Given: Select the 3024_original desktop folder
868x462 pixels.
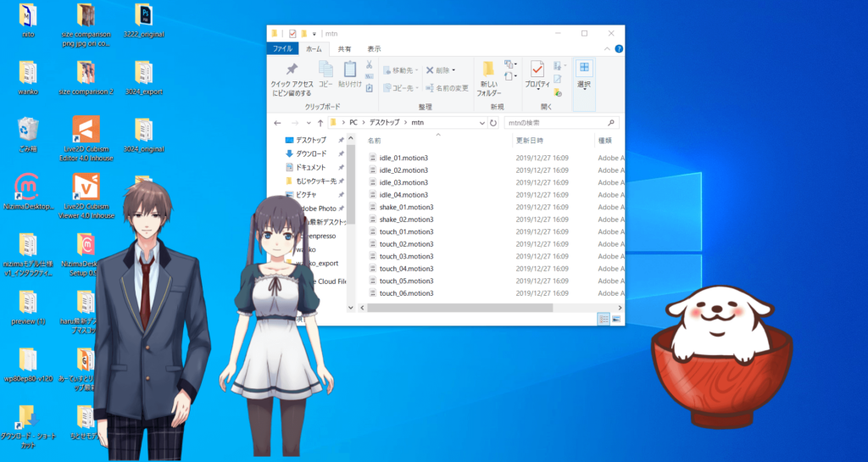Looking at the screenshot, I should click(x=143, y=135).
